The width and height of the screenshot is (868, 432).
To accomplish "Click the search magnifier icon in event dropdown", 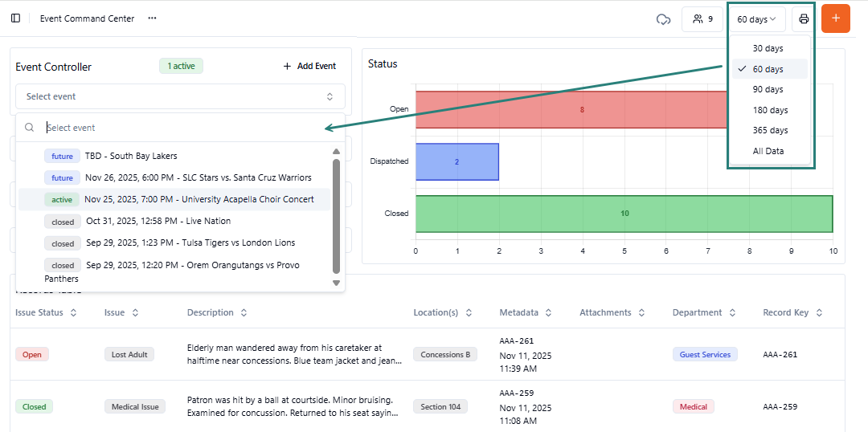I will [30, 128].
